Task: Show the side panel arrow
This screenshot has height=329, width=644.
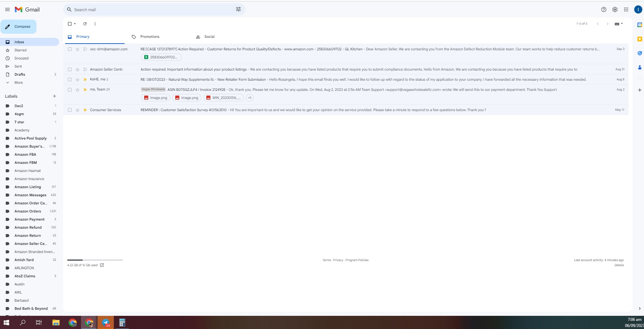Action: click(x=640, y=308)
